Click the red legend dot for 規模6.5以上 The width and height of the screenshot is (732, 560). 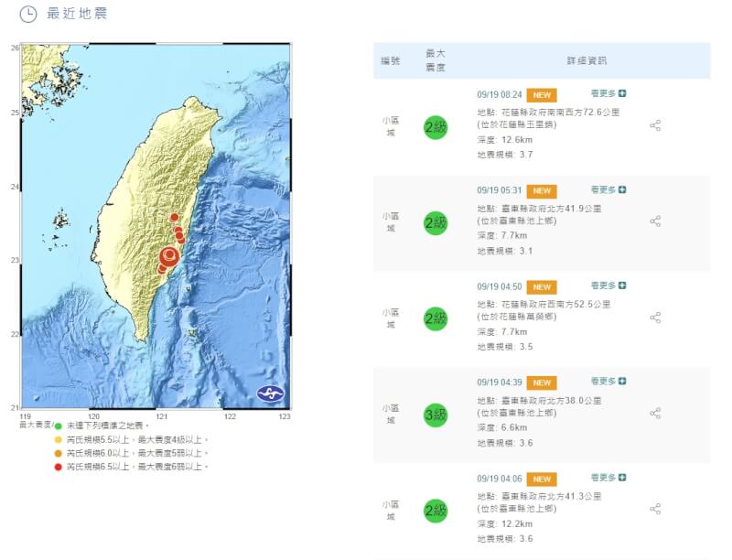click(x=59, y=467)
